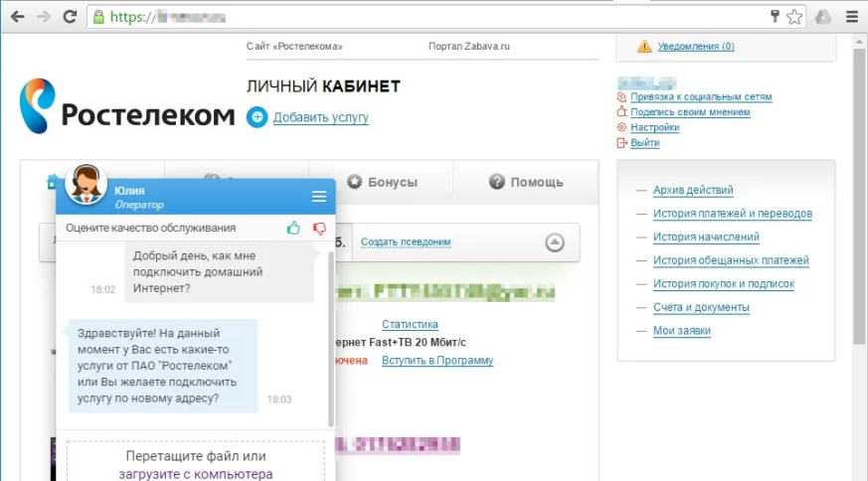This screenshot has width=868, height=481.
Task: Open Chrome three-line menu
Action: 850,17
